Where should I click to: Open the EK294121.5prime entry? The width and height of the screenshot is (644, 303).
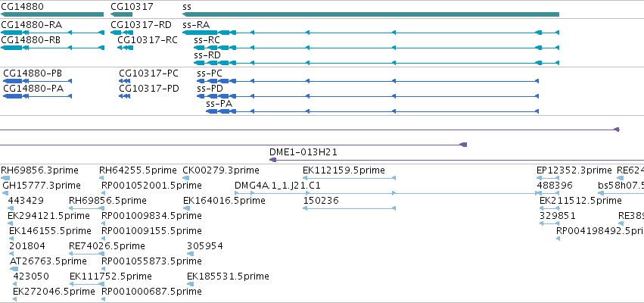(x=48, y=216)
